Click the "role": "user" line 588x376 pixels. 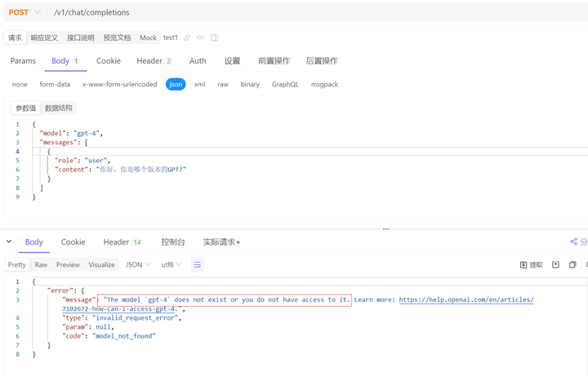click(x=82, y=161)
